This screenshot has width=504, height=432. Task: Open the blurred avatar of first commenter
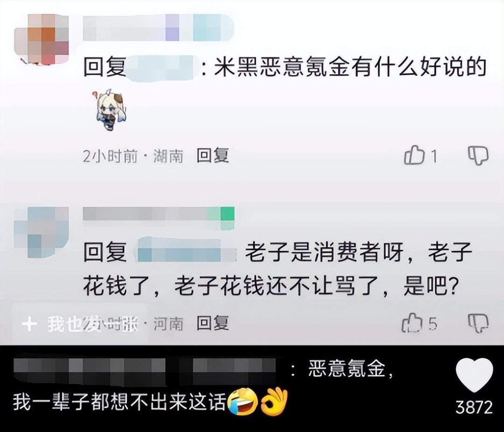(x=42, y=39)
